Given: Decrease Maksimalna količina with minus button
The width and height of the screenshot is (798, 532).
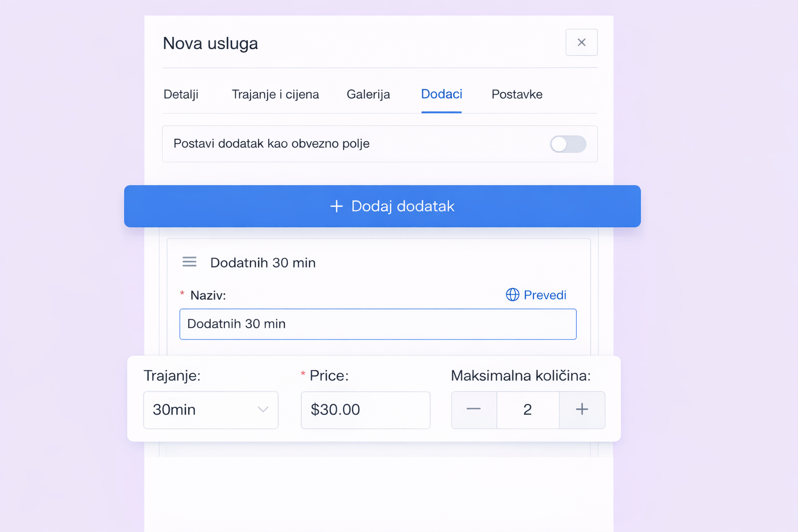Looking at the screenshot, I should click(x=474, y=410).
